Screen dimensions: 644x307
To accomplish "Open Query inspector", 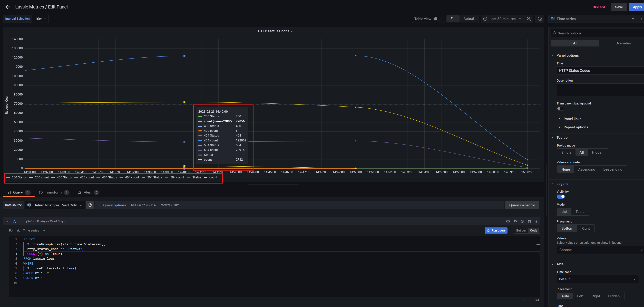I will [522, 205].
